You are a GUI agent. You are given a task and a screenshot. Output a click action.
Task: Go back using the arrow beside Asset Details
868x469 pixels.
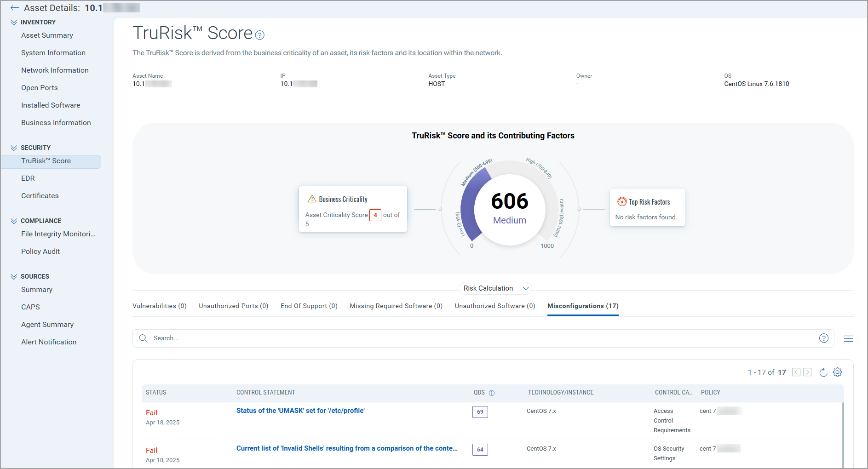[x=14, y=8]
